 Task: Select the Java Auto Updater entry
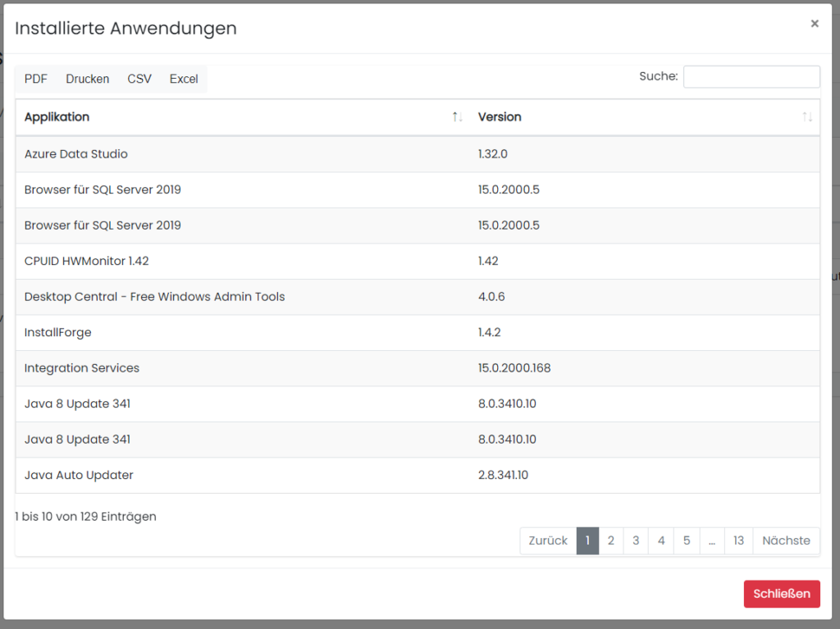(79, 476)
